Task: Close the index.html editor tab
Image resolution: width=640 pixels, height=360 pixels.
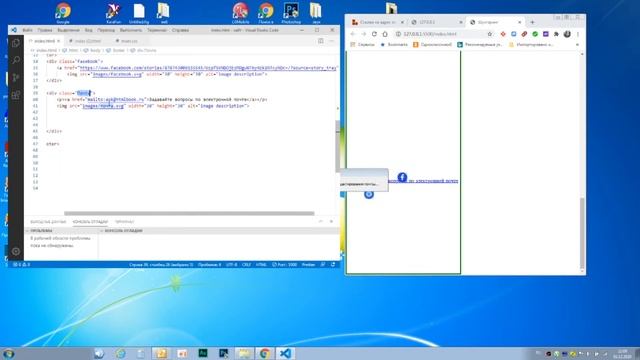Action: click(58, 41)
